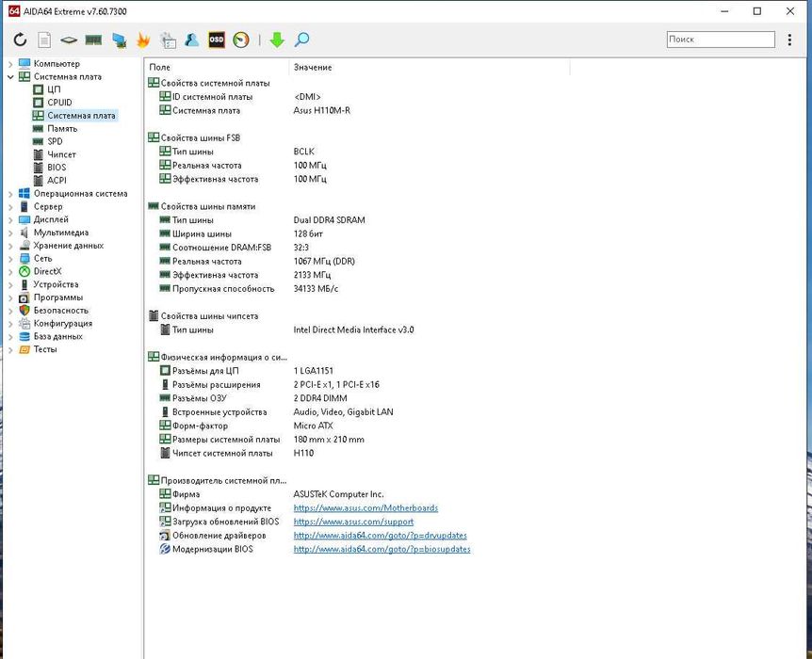Select the Чипсет tree item
Image resolution: width=812 pixels, height=659 pixels.
(61, 154)
